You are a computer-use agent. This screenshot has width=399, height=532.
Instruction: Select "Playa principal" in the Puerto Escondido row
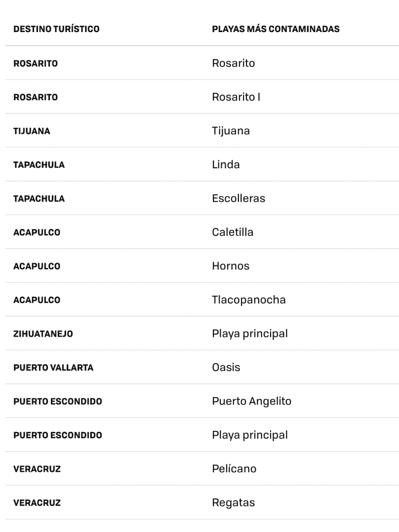[250, 435]
